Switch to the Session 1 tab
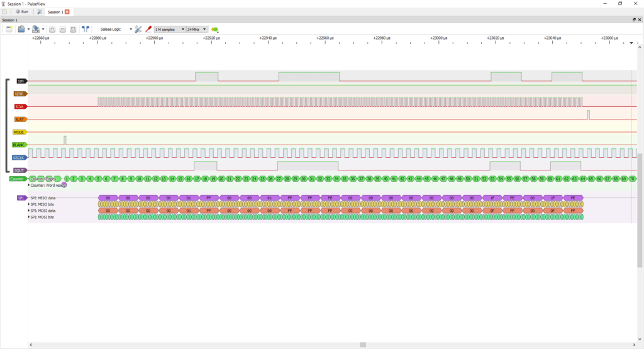 point(55,12)
